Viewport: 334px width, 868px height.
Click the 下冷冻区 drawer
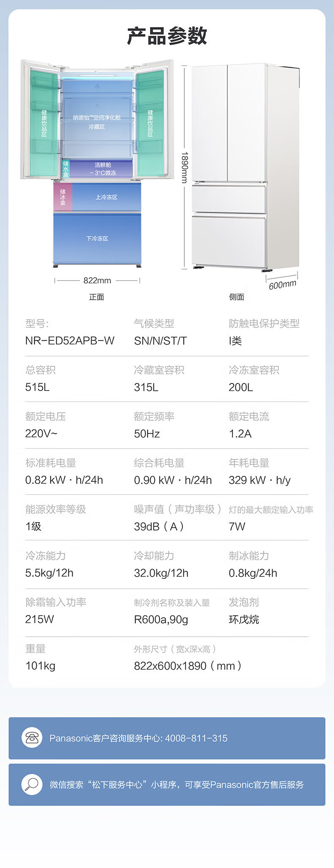click(97, 239)
